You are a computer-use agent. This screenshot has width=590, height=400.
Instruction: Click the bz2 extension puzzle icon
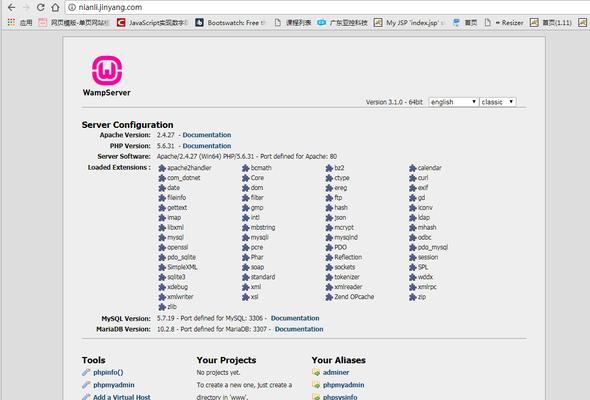coord(329,168)
